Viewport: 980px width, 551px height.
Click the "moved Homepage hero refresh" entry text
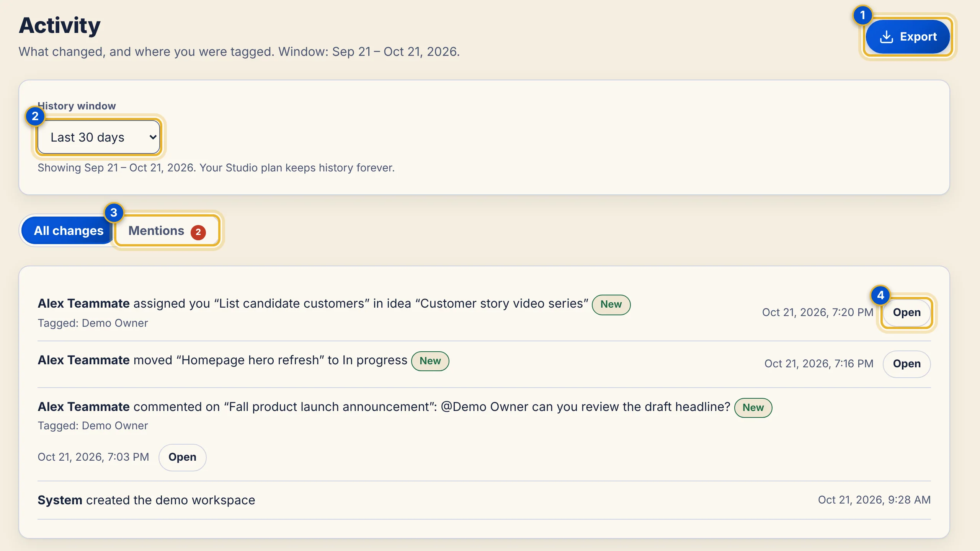pyautogui.click(x=222, y=360)
